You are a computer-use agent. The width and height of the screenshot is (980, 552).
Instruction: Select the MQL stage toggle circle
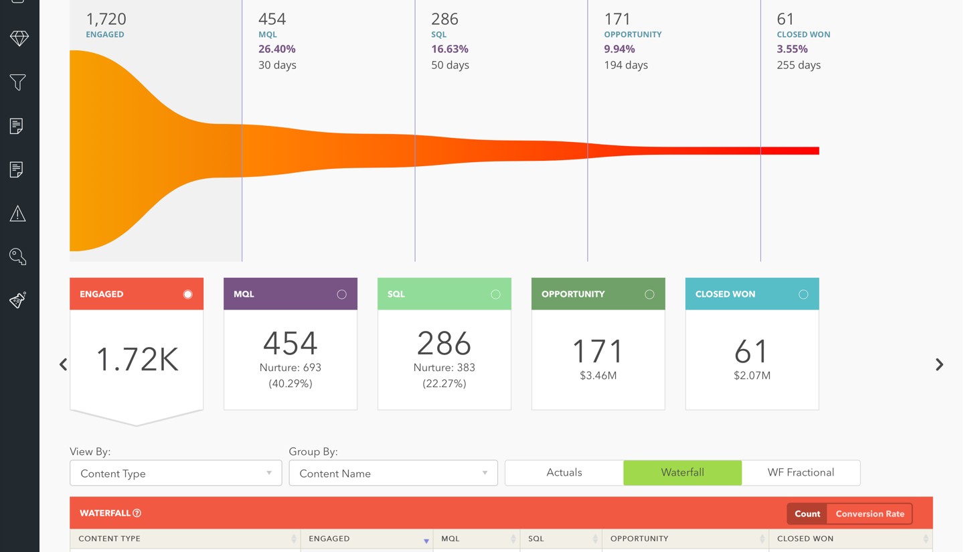(341, 293)
